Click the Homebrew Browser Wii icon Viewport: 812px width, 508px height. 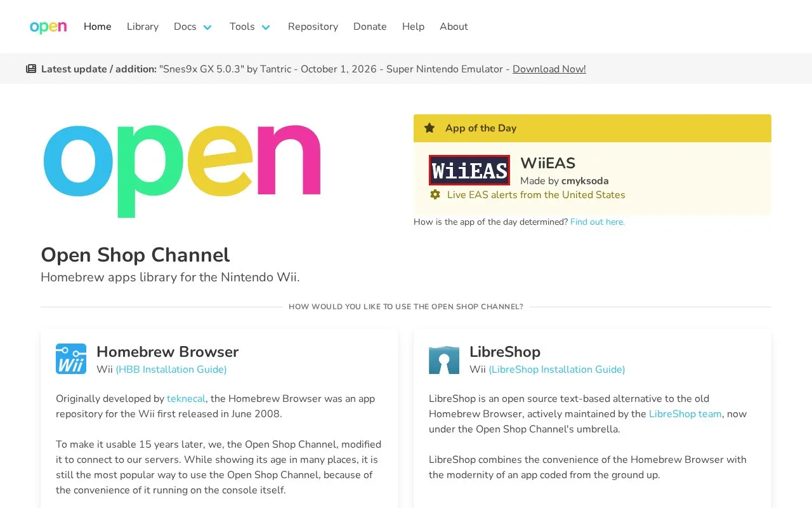pos(71,359)
